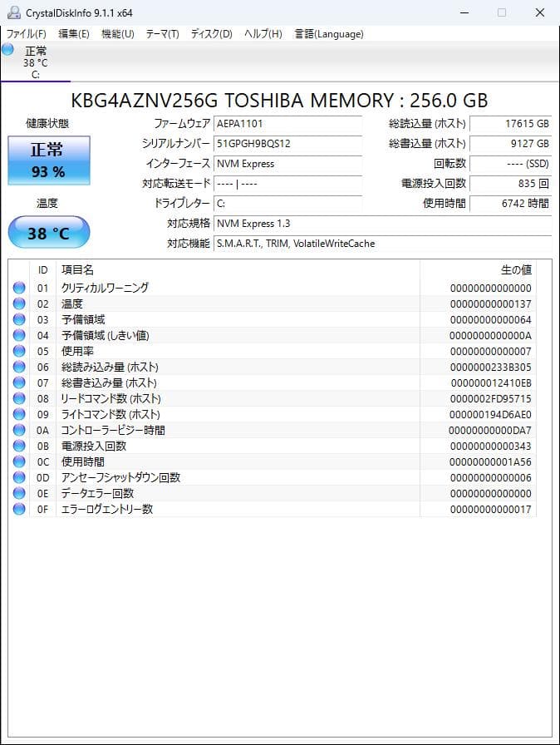Click the 正常 93 % health status button
560x745 pixels.
coord(49,160)
